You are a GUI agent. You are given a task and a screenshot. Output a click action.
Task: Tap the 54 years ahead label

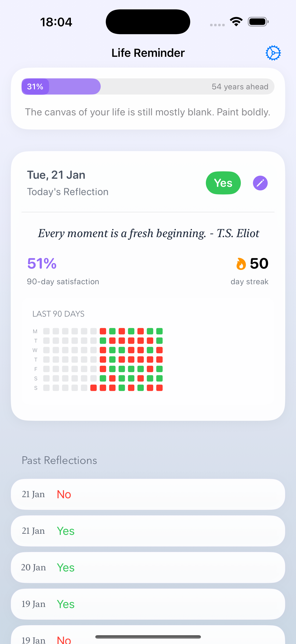pos(240,87)
